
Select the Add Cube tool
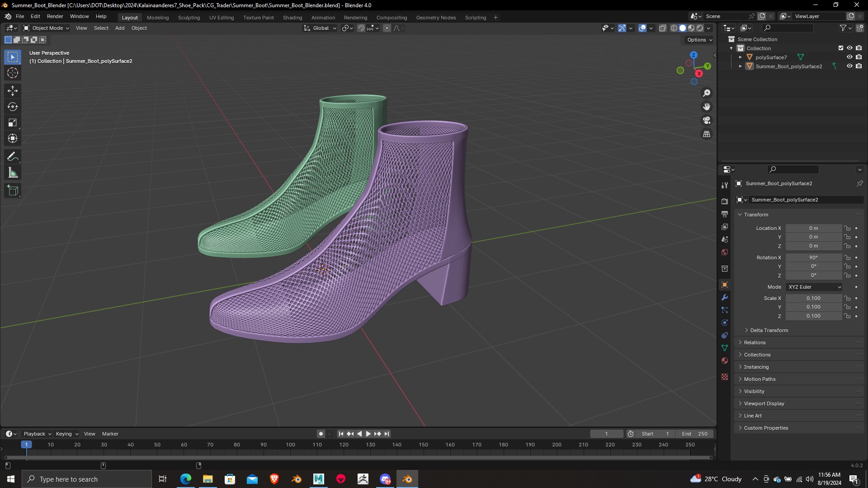13,191
